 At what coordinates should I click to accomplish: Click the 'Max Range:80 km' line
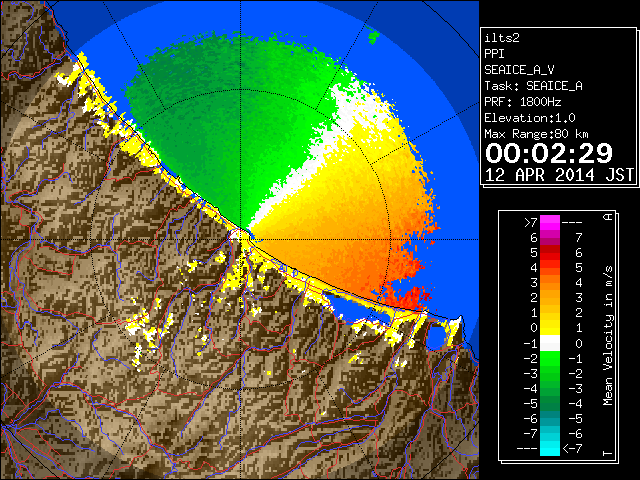point(536,134)
